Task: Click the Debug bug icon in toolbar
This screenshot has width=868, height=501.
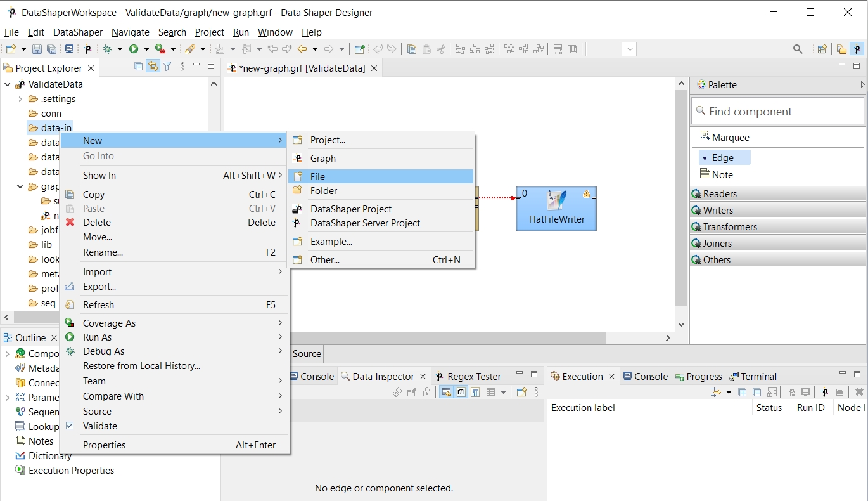Action: (x=107, y=49)
